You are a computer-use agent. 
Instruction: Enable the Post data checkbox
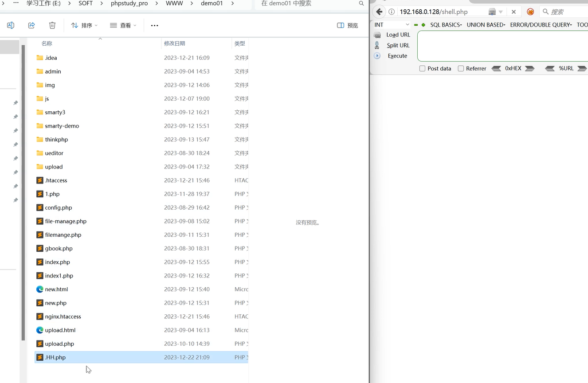pyautogui.click(x=423, y=68)
